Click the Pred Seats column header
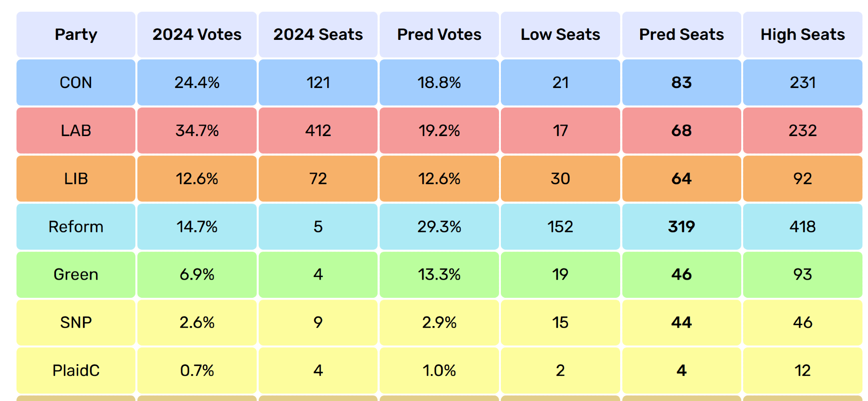This screenshot has height=401, width=868. (681, 35)
